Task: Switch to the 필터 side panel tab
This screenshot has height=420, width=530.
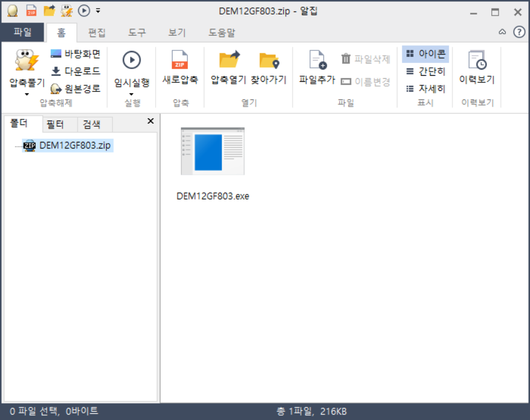Action: [x=59, y=124]
